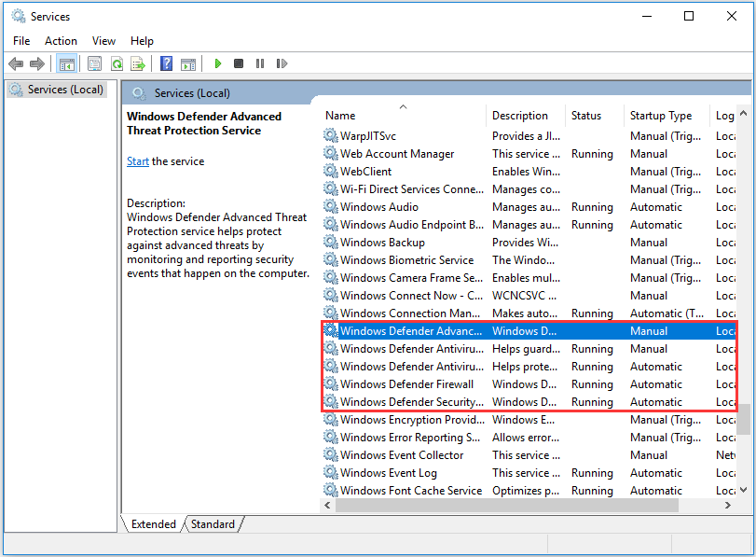Click the Export List toolbar icon
The image size is (756, 557).
pyautogui.click(x=138, y=63)
